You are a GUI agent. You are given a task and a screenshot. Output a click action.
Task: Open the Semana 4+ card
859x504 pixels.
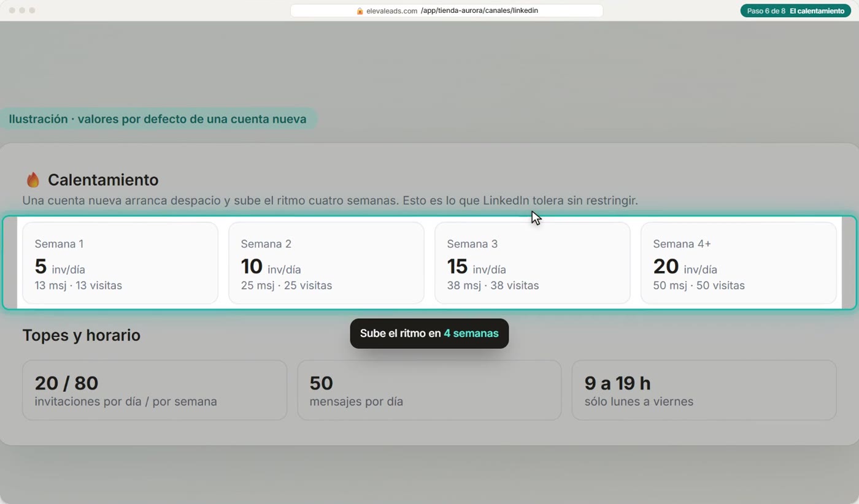739,263
